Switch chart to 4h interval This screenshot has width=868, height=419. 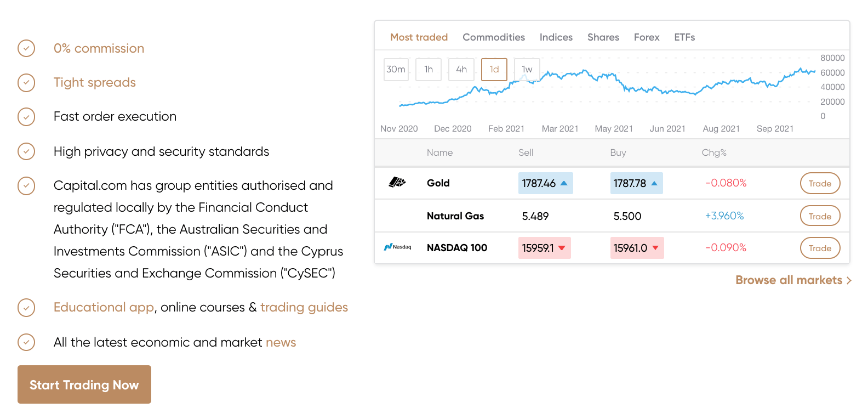pos(461,70)
